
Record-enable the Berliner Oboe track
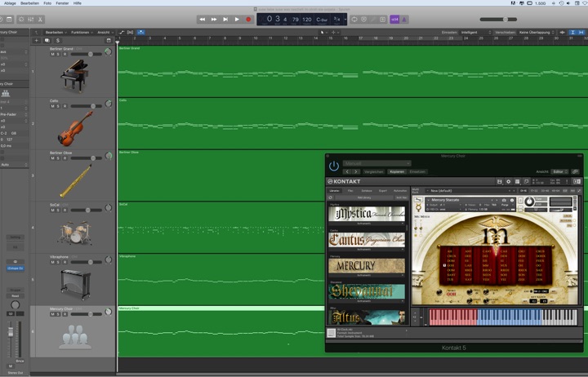point(65,158)
